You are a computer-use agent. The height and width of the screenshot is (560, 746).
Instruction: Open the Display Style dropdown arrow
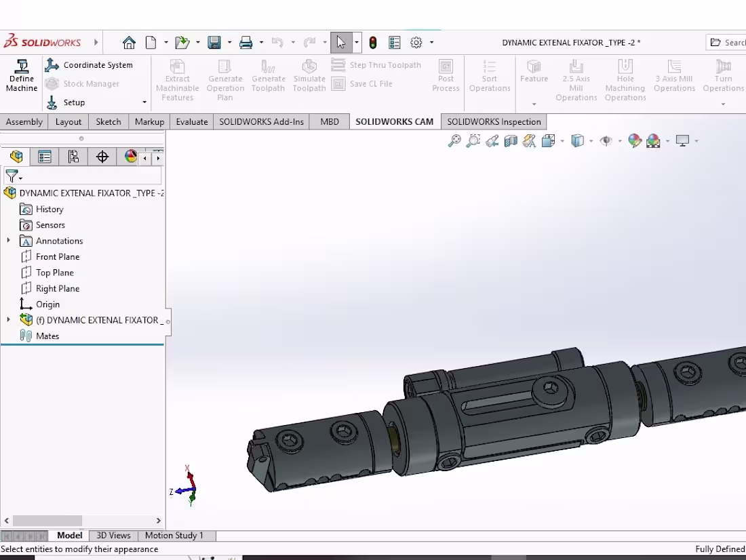pyautogui.click(x=591, y=140)
